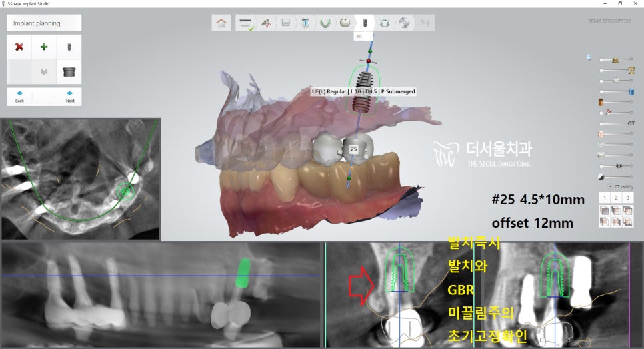Delete implant with the red X icon

tap(19, 47)
